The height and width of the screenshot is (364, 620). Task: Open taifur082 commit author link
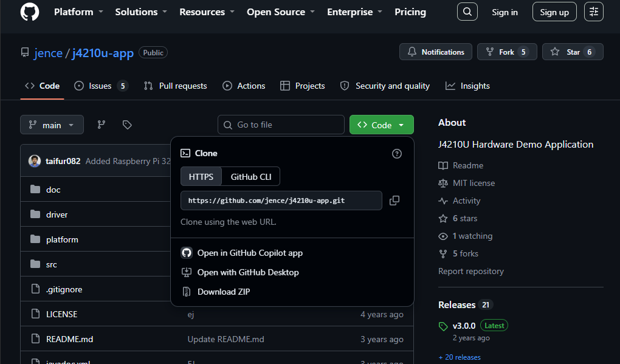click(x=63, y=161)
